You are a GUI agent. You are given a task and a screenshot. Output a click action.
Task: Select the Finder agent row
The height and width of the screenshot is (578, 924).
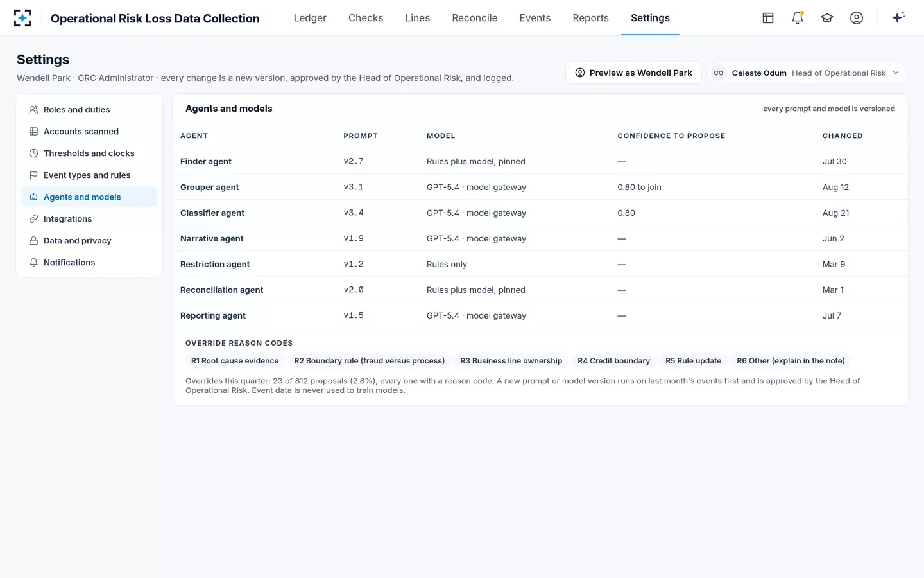tap(540, 161)
